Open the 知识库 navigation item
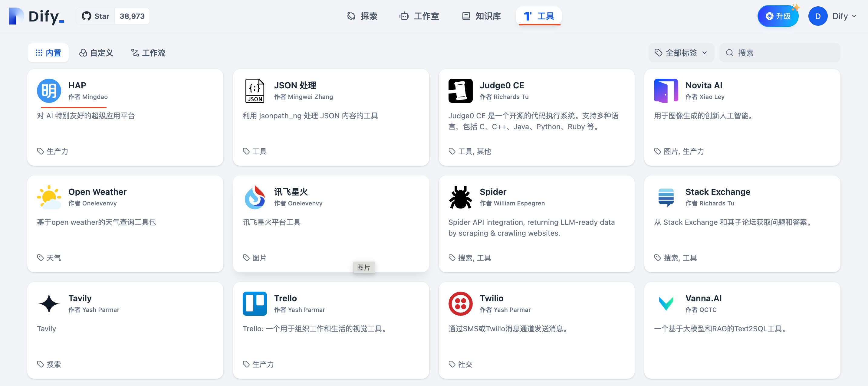This screenshot has height=386, width=868. point(481,16)
